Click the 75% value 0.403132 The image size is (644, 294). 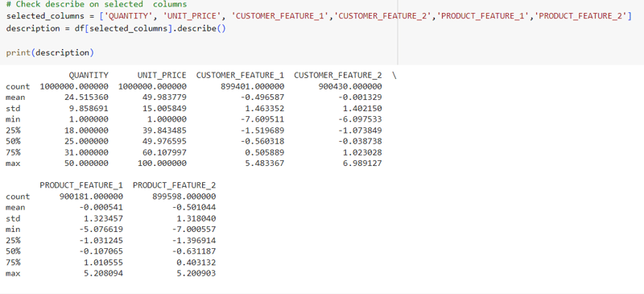coord(196,263)
